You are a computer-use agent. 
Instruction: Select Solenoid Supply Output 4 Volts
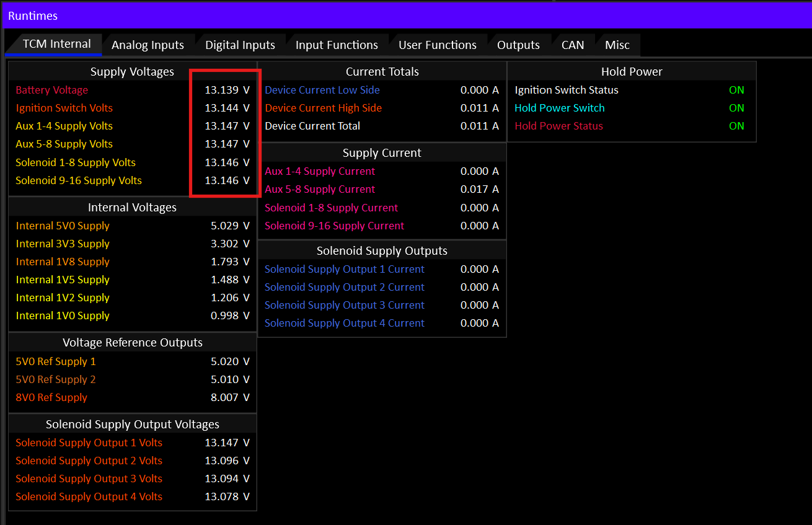(x=133, y=496)
